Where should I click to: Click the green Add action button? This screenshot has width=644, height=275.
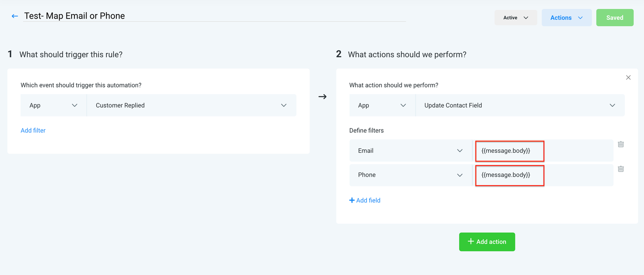coord(487,242)
